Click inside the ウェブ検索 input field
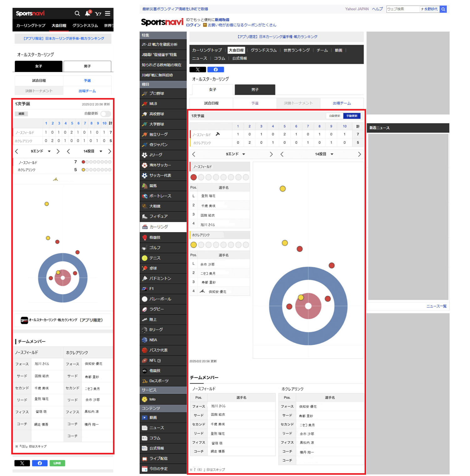The height and width of the screenshot is (476, 470). pyautogui.click(x=402, y=9)
